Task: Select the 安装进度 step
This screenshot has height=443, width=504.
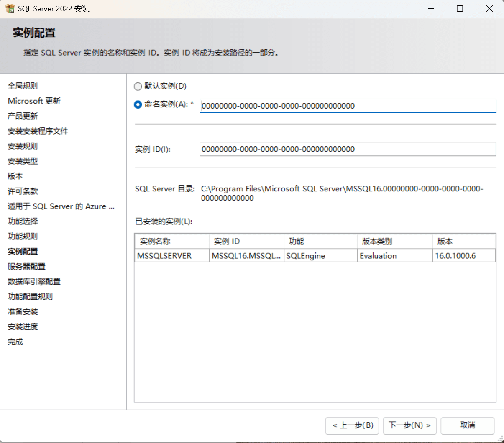Action: tap(23, 326)
